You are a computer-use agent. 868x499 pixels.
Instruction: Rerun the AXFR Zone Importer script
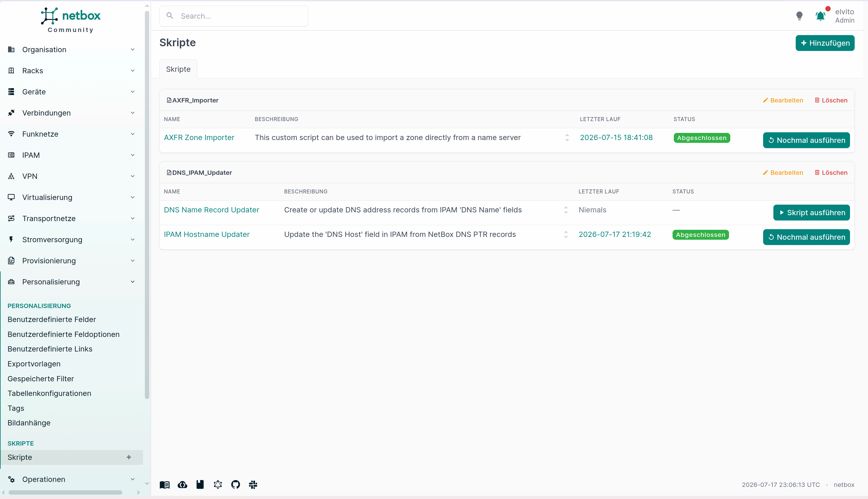tap(806, 140)
